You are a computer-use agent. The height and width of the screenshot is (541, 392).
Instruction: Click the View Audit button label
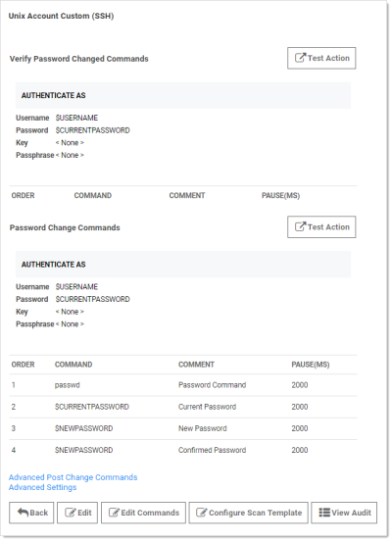(351, 513)
